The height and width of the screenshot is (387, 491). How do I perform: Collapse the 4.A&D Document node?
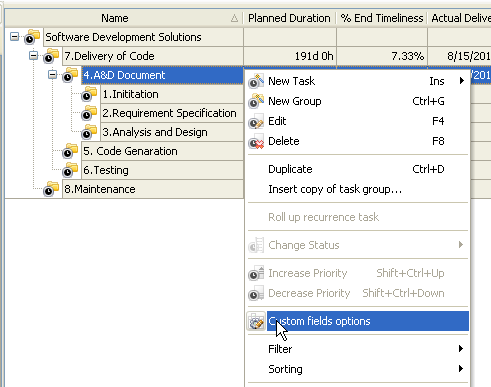tap(52, 74)
